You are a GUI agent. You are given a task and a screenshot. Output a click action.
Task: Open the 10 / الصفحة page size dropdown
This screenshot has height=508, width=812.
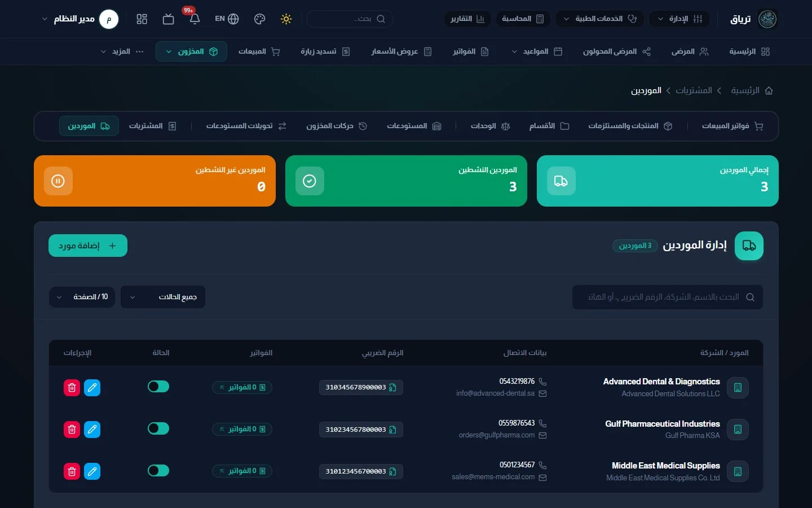[82, 297]
